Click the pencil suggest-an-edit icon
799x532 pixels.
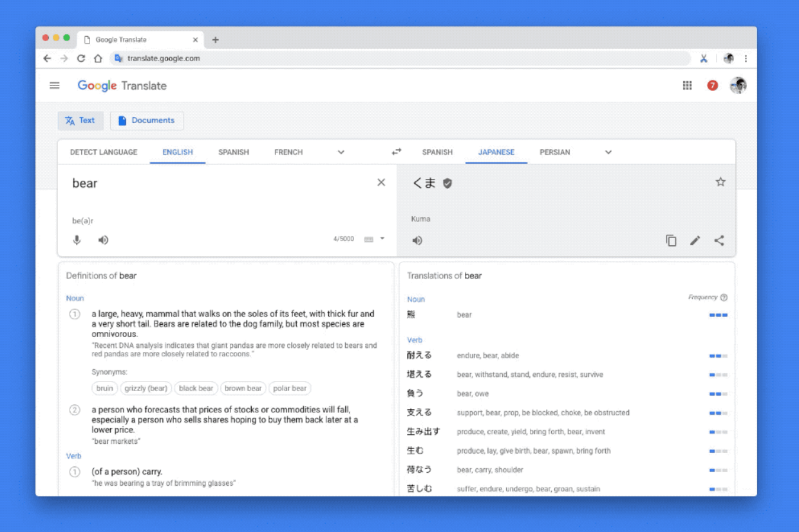[695, 241]
